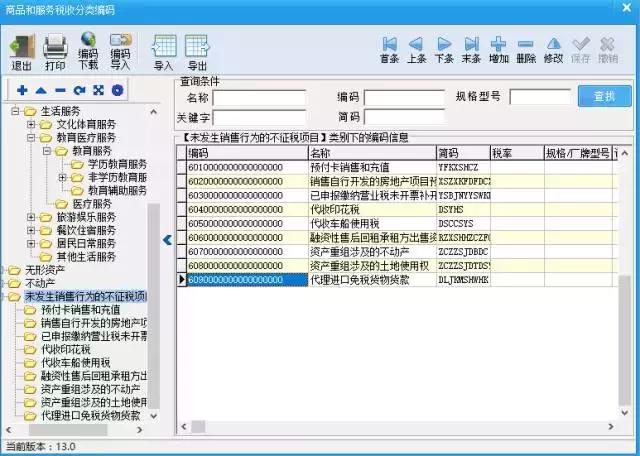The width and height of the screenshot is (640, 456).
Task: Select 教育辅助服务 in the tree
Action: click(x=117, y=191)
